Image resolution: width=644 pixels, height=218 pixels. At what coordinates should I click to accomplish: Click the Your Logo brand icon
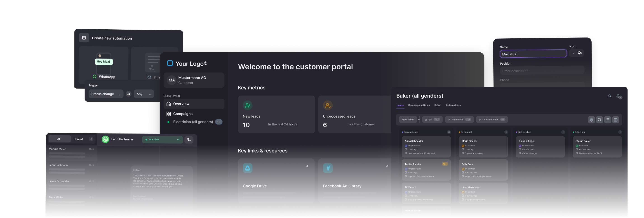point(170,63)
